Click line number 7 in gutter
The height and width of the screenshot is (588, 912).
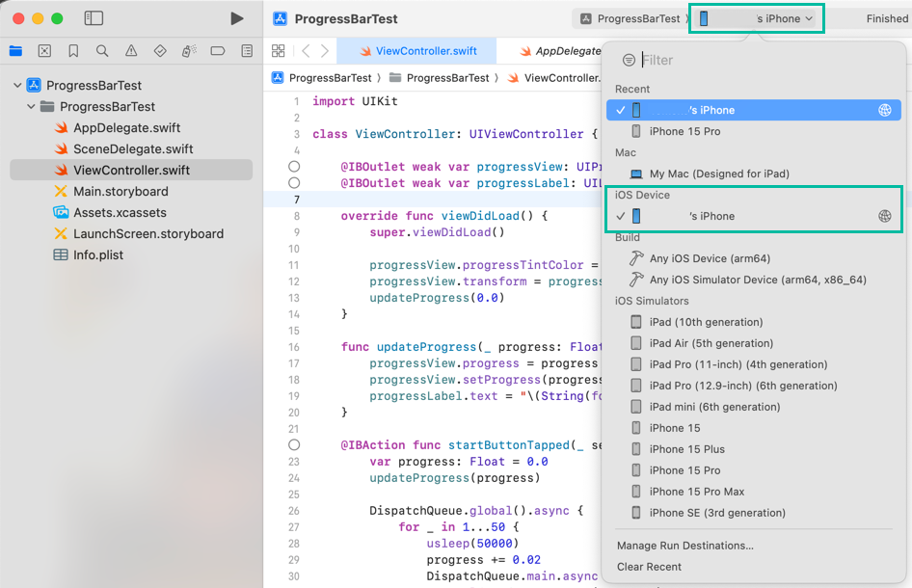tap(297, 200)
